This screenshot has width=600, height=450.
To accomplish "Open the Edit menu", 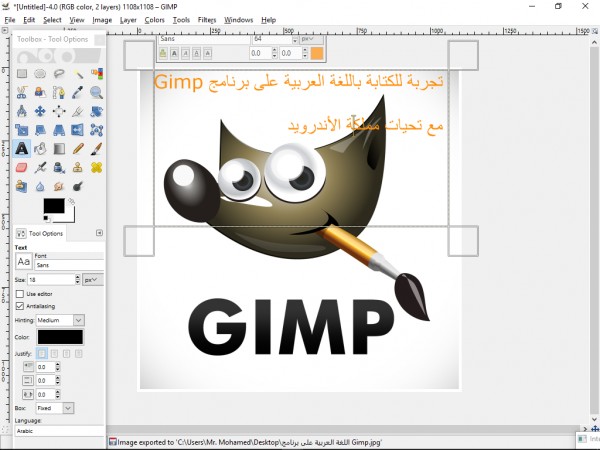I will tap(29, 20).
